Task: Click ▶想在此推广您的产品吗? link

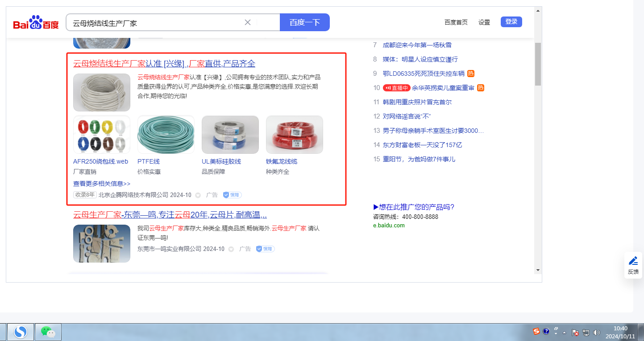Action: [414, 207]
